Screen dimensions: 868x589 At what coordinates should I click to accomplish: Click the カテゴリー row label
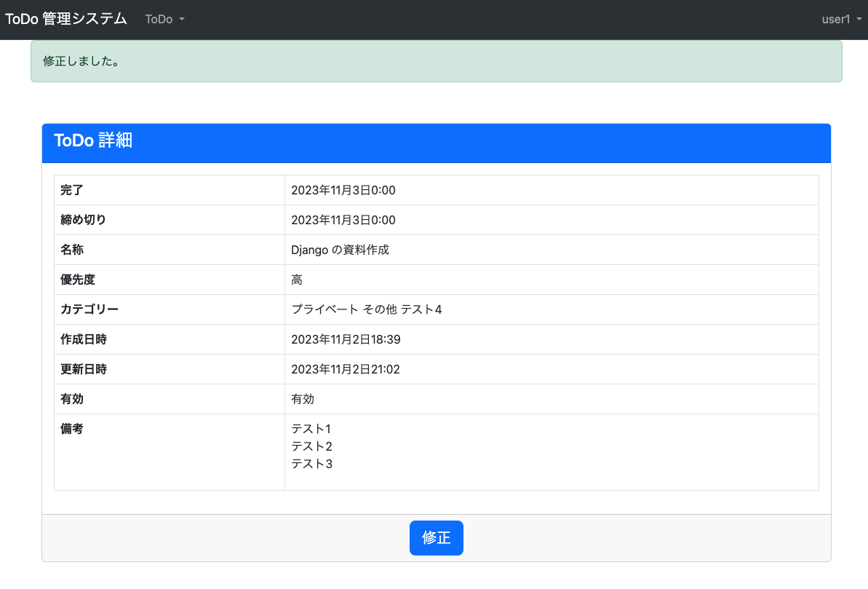click(x=89, y=309)
